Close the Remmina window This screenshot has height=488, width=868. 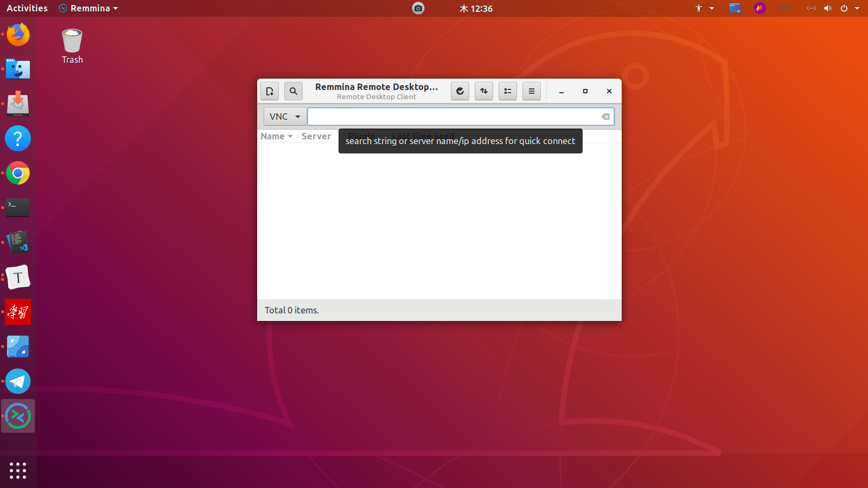(x=609, y=91)
